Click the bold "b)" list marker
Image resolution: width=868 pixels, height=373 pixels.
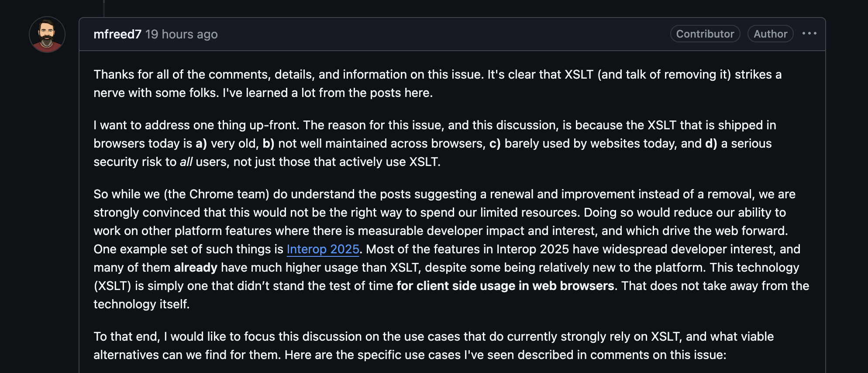[268, 143]
